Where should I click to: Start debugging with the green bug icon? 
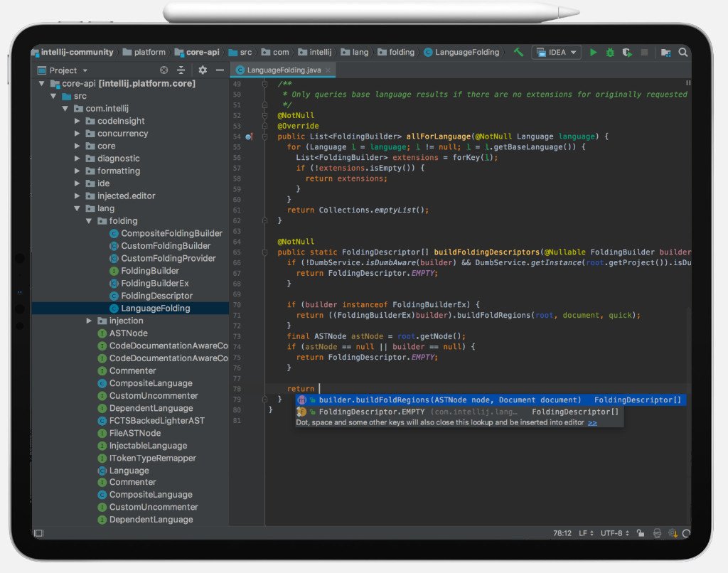coord(610,53)
